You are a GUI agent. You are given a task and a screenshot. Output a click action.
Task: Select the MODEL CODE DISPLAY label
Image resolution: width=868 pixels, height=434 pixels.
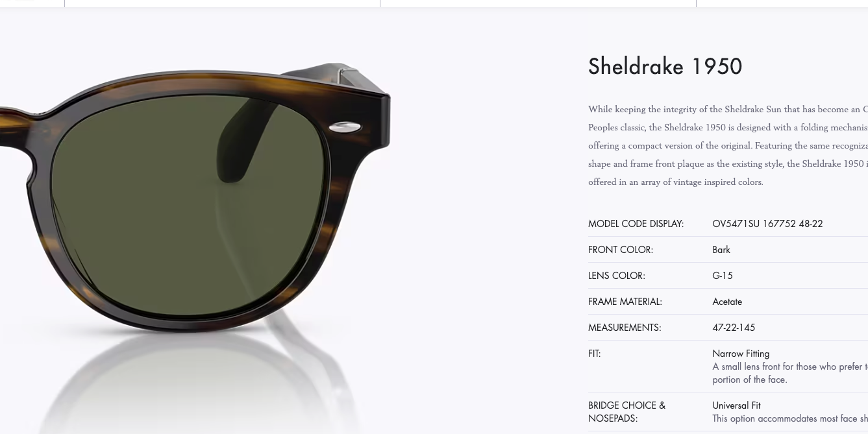pos(636,224)
